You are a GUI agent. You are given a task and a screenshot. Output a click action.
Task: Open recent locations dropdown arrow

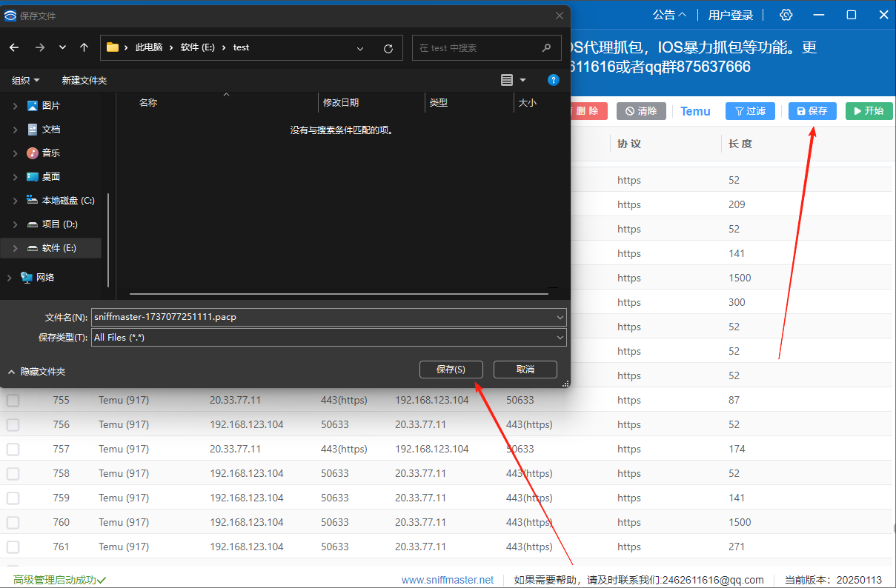[x=62, y=47]
